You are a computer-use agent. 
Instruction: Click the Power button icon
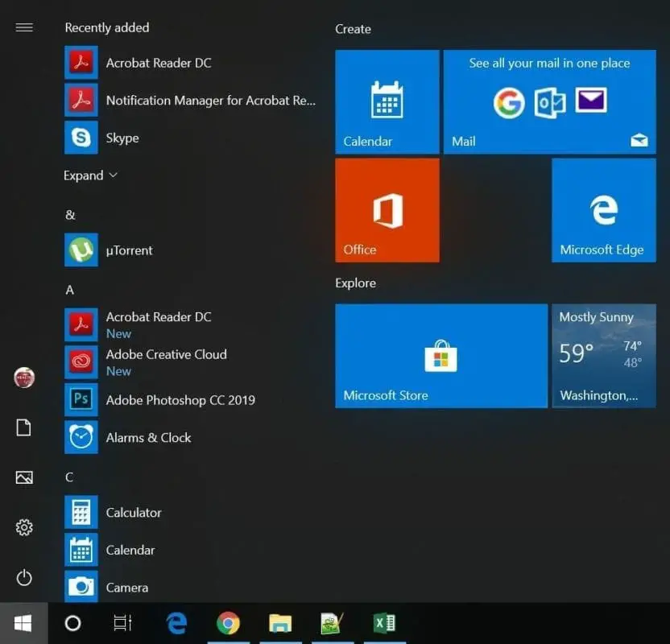(x=24, y=577)
